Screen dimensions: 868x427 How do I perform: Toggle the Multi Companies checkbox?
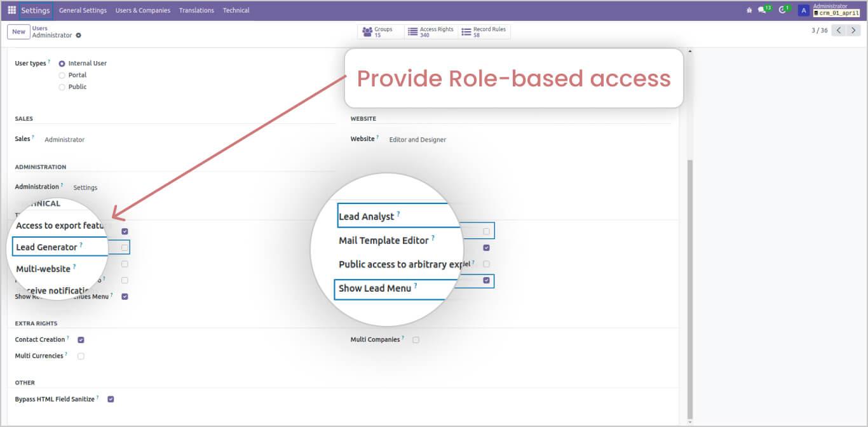tap(416, 339)
